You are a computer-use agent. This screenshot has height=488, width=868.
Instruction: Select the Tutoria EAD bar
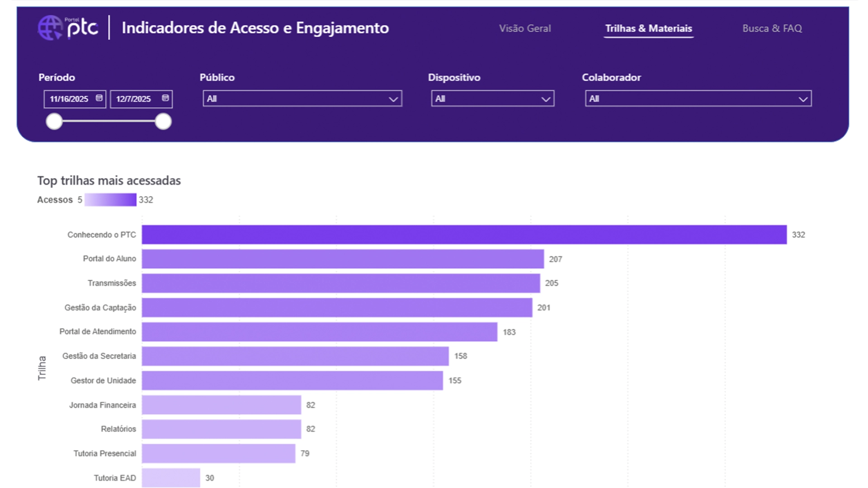171,478
